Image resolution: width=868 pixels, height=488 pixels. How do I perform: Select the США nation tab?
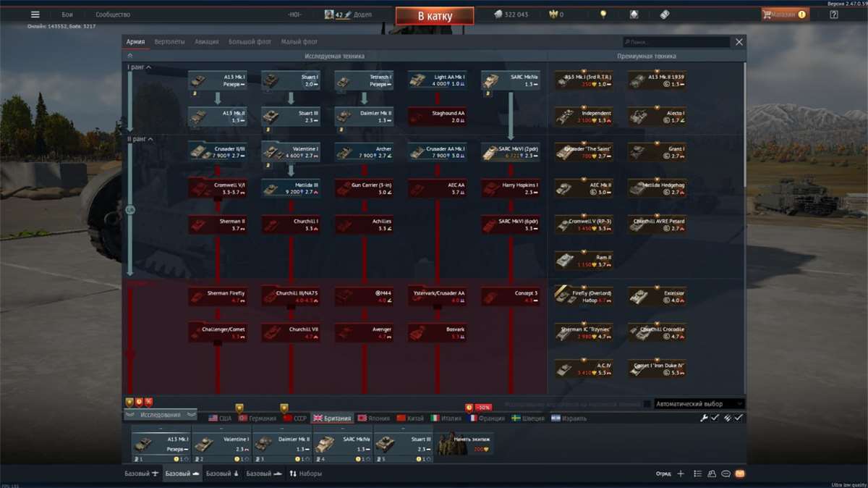[x=220, y=418]
